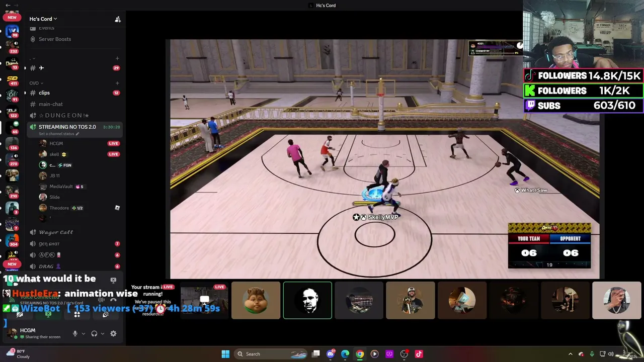Open Microsoft Edge from the taskbar

[345, 354]
